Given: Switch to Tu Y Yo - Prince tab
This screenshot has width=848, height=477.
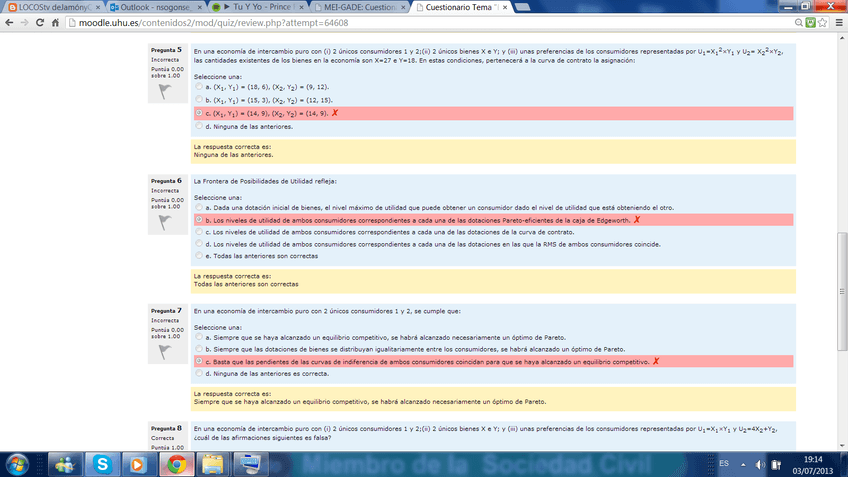Looking at the screenshot, I should tap(257, 7).
